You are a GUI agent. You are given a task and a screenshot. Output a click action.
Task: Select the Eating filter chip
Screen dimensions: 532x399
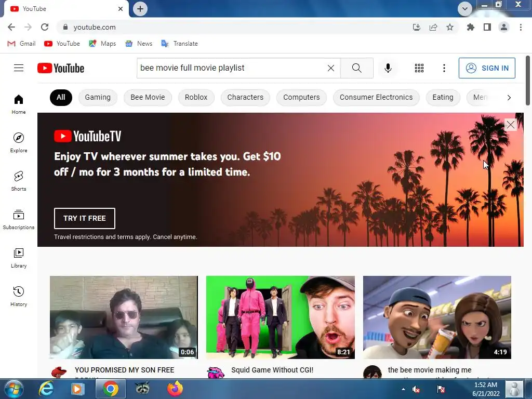pos(443,97)
